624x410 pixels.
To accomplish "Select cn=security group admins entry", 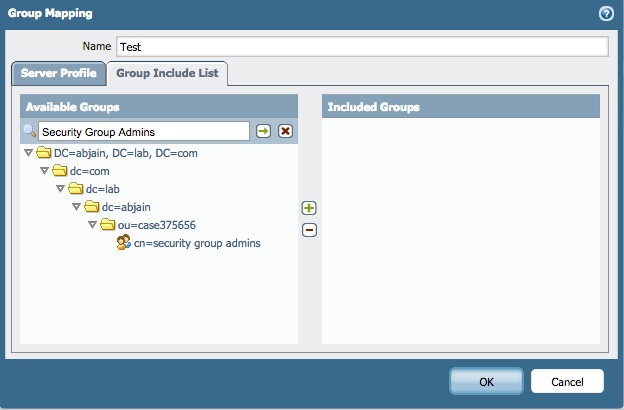I will pos(197,243).
